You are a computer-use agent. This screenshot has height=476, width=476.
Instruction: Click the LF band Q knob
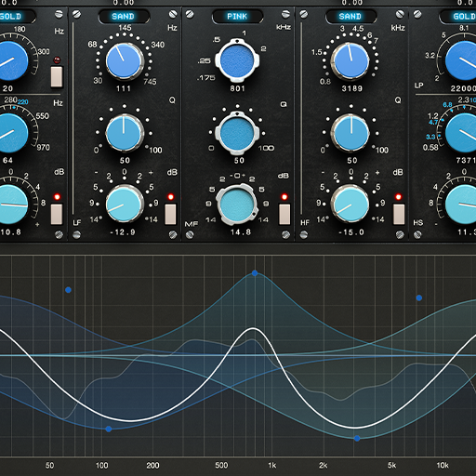click(125, 133)
